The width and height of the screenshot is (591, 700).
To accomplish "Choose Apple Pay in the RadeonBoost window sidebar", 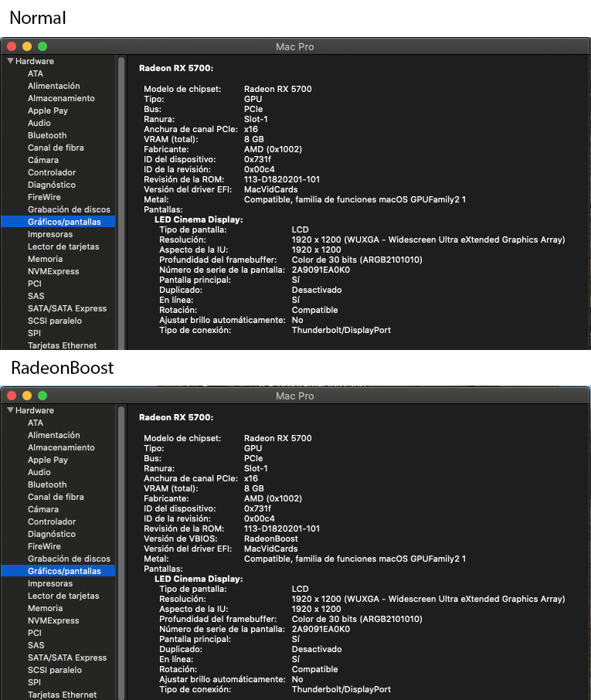I will (x=48, y=460).
